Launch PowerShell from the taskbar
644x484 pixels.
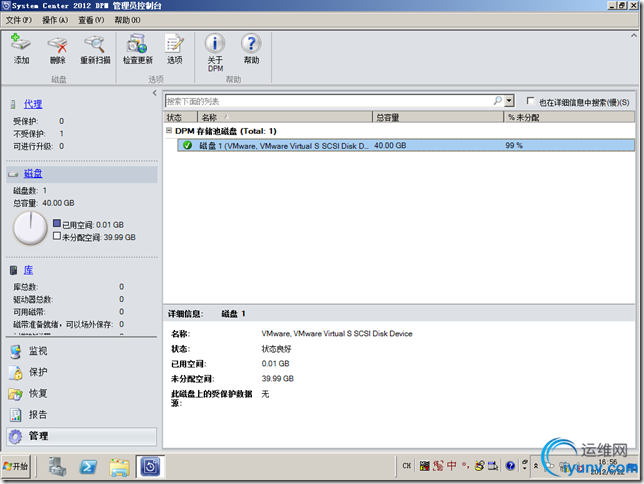[88, 467]
